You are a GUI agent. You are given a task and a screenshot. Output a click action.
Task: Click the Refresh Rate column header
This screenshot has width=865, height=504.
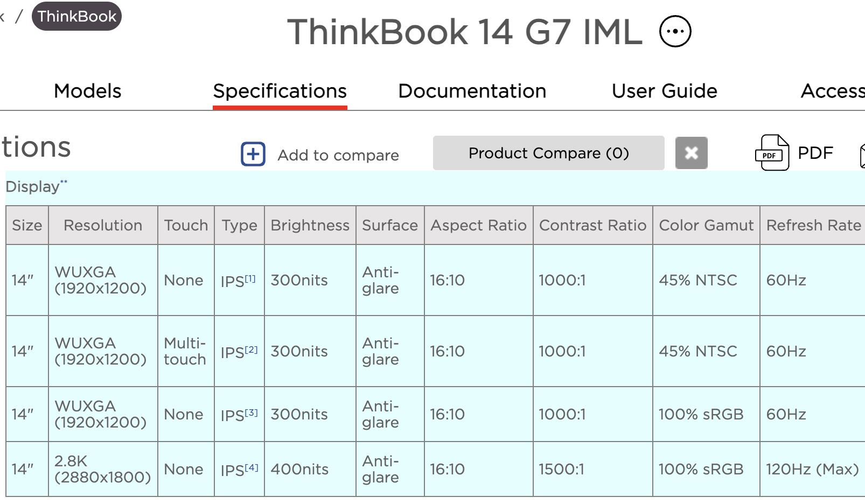point(814,225)
